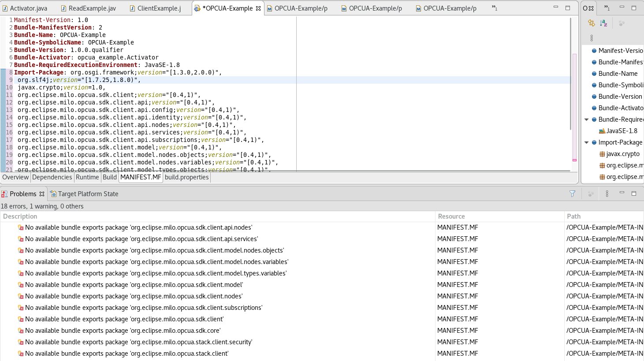Click the javax.crypto;version=1.0 import line

tap(61, 87)
